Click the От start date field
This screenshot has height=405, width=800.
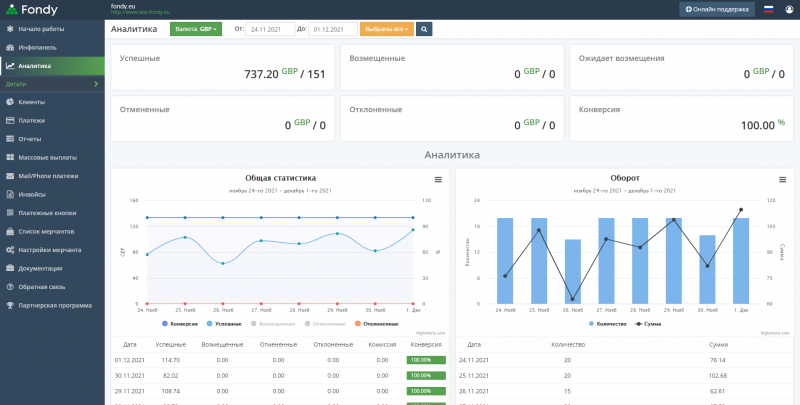(270, 29)
